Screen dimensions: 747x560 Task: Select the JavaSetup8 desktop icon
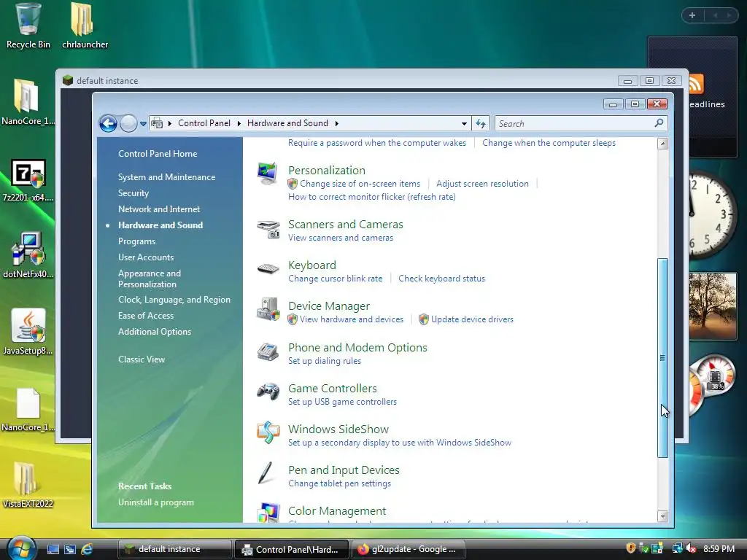click(x=28, y=332)
